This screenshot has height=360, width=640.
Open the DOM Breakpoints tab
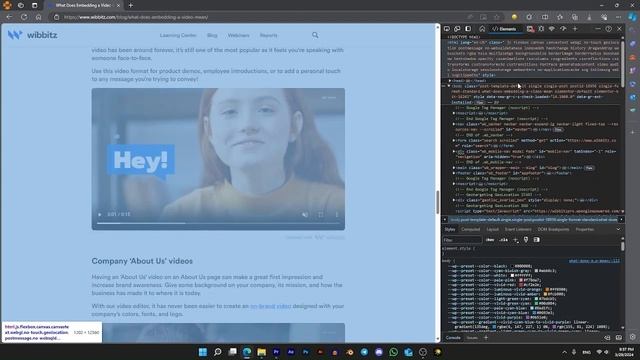[553, 229]
